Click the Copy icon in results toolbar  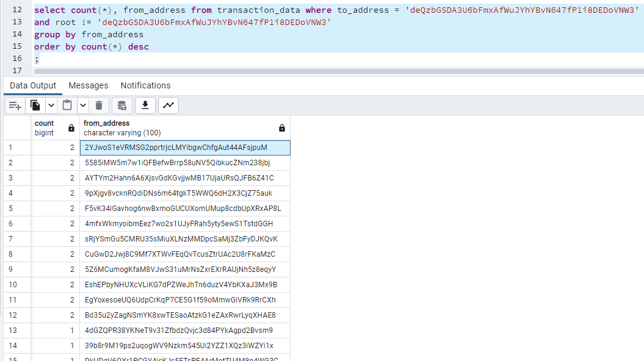click(36, 105)
